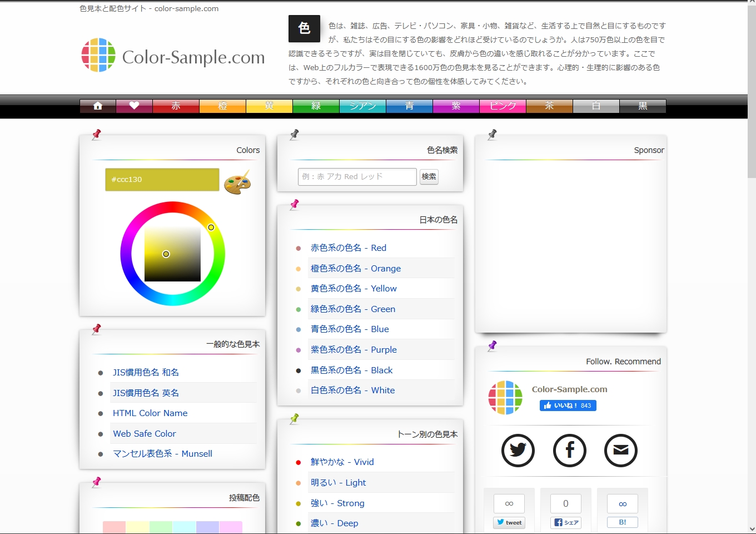Image resolution: width=756 pixels, height=534 pixels.
Task: Click the painter's palette icon in the Colors panel
Action: [237, 182]
